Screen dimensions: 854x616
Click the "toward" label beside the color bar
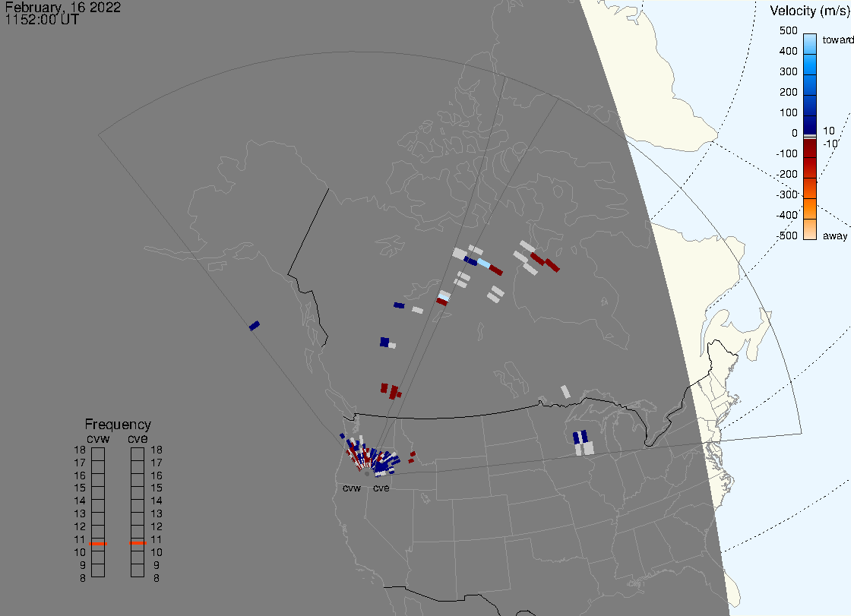point(837,39)
